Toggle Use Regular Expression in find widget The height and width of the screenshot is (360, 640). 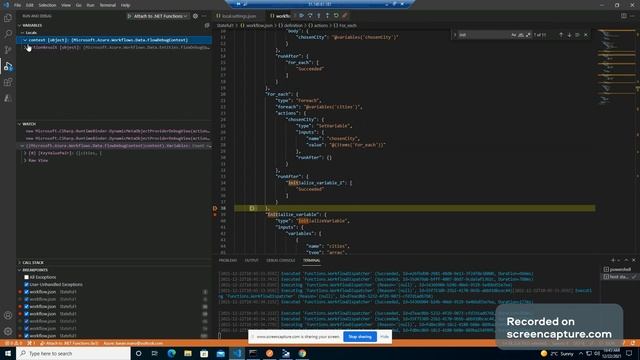(x=528, y=35)
